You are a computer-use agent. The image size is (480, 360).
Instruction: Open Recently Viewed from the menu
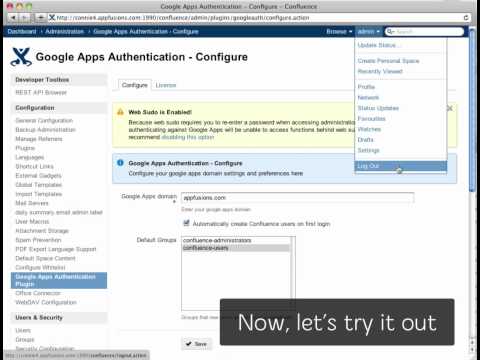point(380,71)
